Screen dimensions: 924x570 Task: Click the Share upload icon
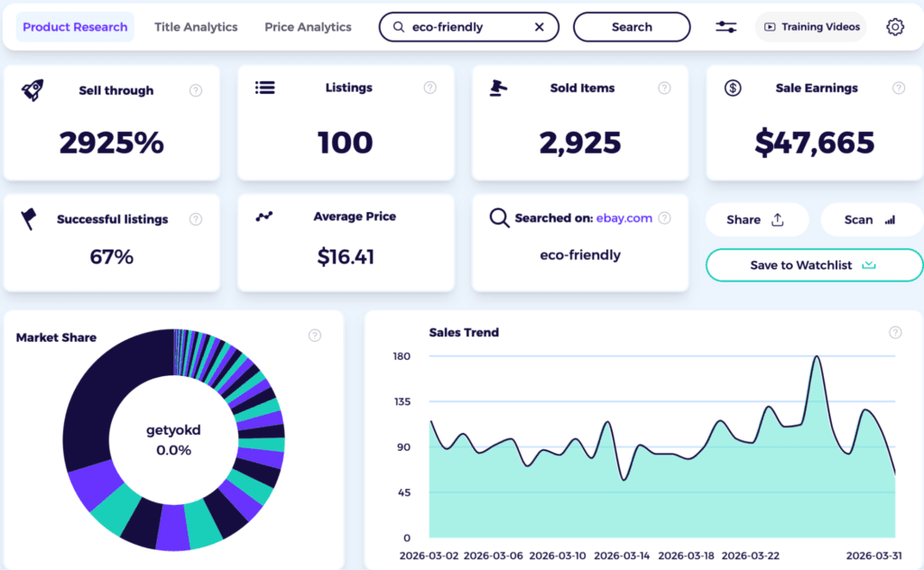click(x=778, y=219)
